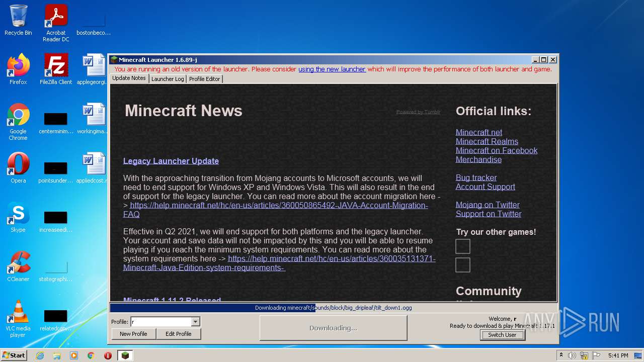Viewport: 644px width, 362px height.
Task: Select the centerminim desktop file
Action: [56, 122]
